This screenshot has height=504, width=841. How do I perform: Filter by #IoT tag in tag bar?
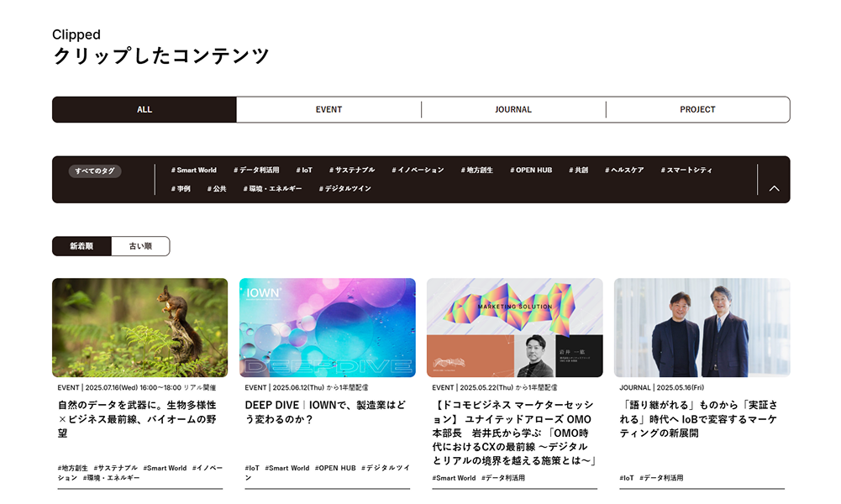coord(304,170)
